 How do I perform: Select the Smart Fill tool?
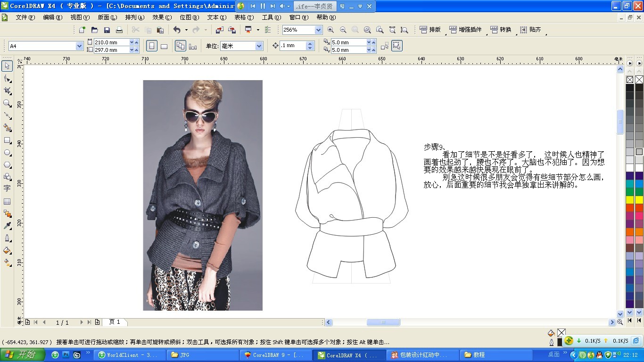point(7,128)
